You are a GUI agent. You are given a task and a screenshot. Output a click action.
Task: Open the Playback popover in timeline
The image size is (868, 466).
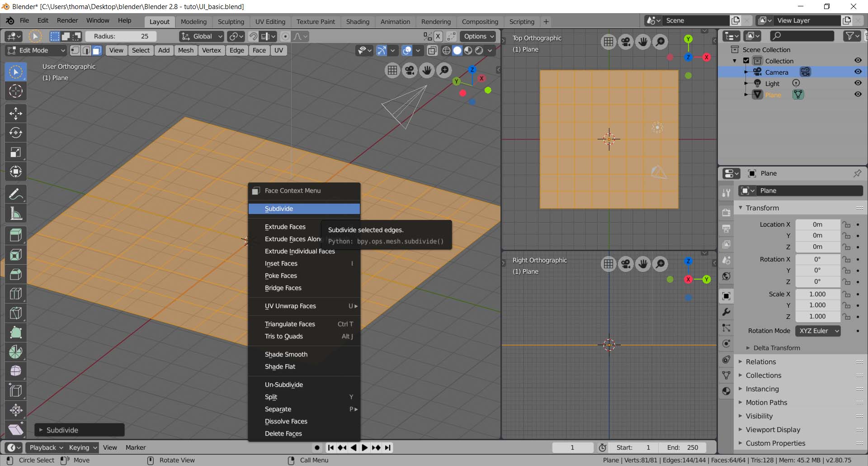(x=46, y=447)
